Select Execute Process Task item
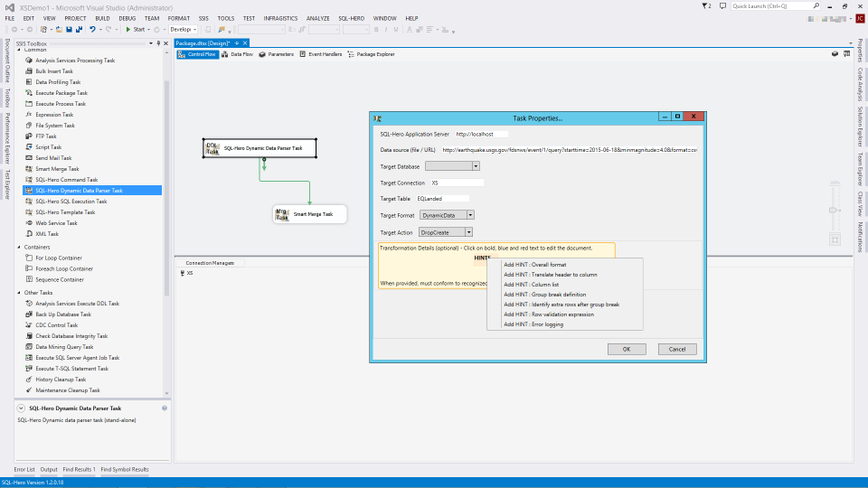 tap(61, 104)
